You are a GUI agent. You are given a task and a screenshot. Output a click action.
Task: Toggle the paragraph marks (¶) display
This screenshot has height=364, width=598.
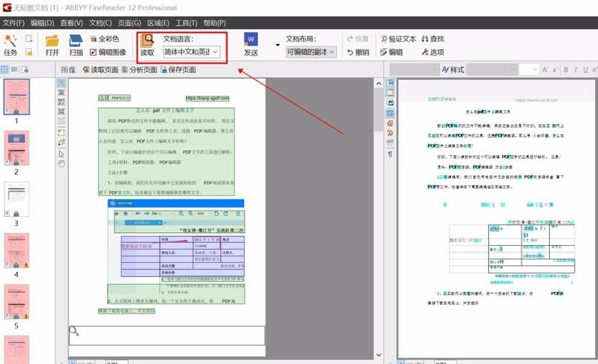[x=390, y=154]
